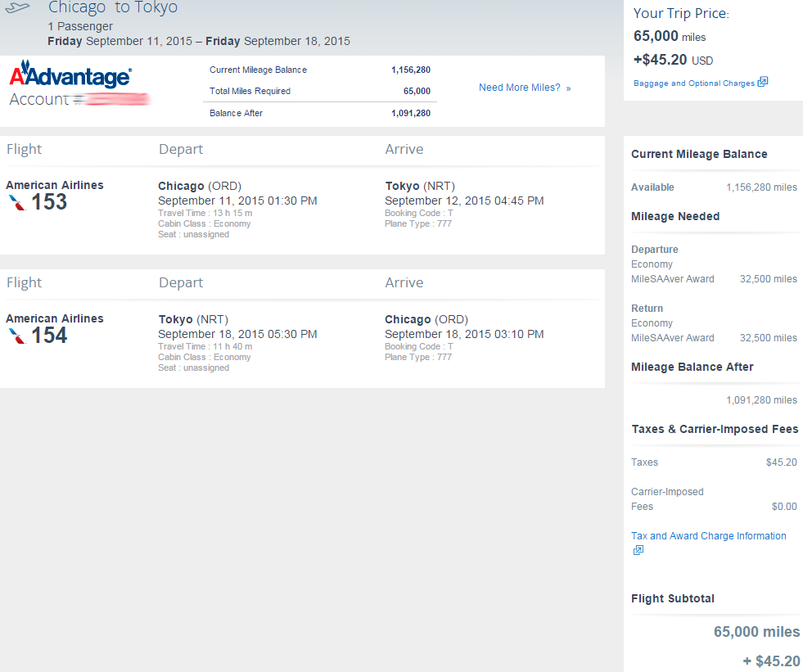Click the Current Mileage Balance value 1,156,280
803x672 pixels.
(411, 70)
